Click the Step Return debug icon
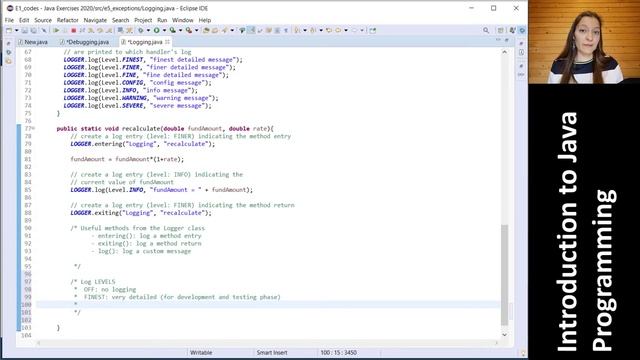The width and height of the screenshot is (640, 360). 109,30
